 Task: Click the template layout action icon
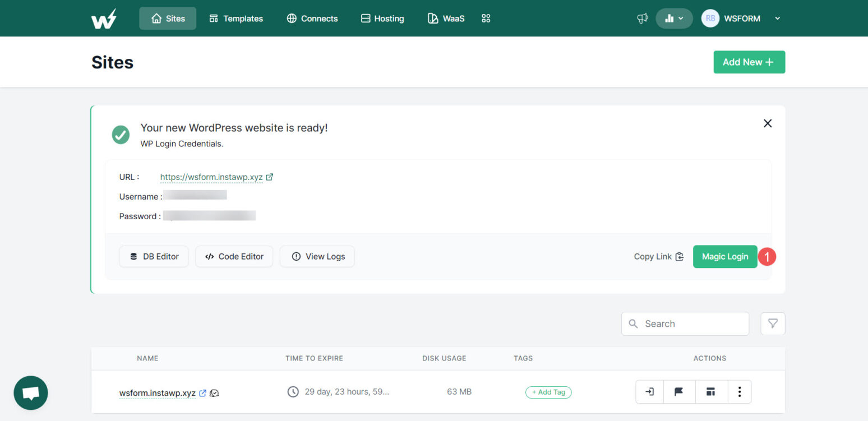[x=711, y=392]
